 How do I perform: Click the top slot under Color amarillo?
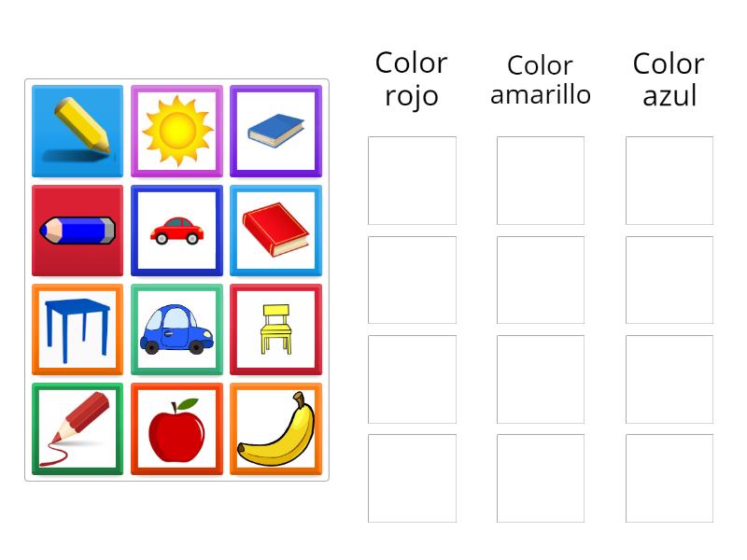[x=540, y=178]
